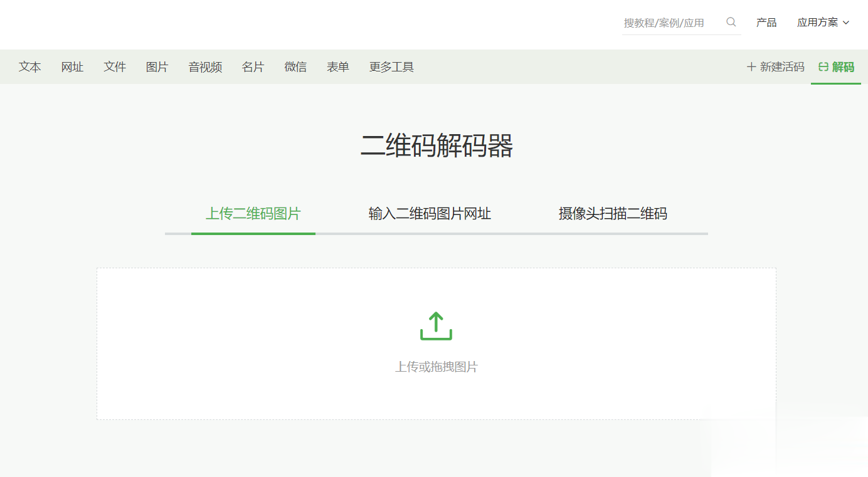This screenshot has width=868, height=477.
Task: Open the 网址 QR code tool
Action: pos(72,66)
